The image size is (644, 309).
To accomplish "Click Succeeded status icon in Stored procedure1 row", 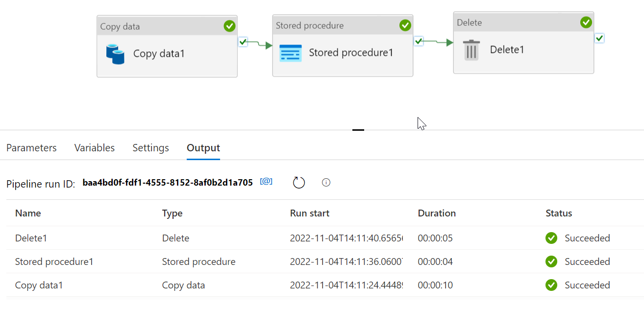I will tap(551, 261).
